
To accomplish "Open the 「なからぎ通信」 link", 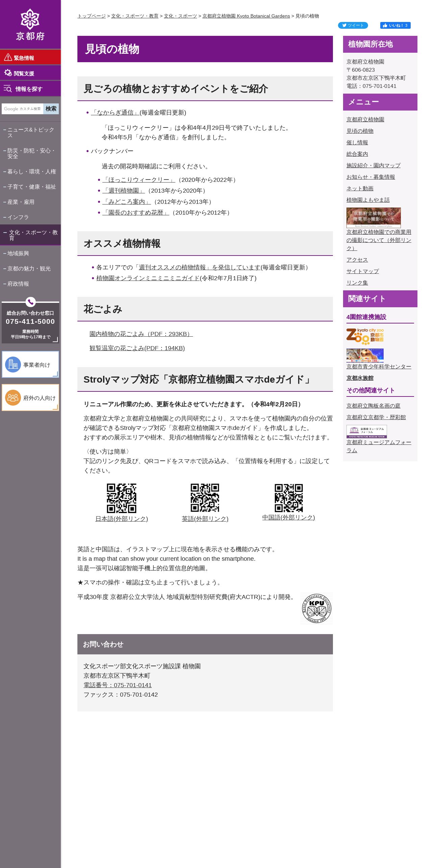I will point(115,113).
